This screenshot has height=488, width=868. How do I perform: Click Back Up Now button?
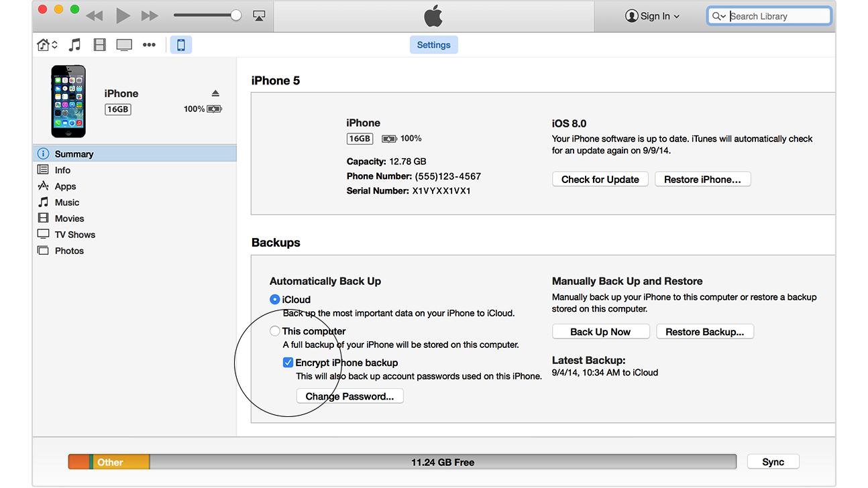point(600,332)
